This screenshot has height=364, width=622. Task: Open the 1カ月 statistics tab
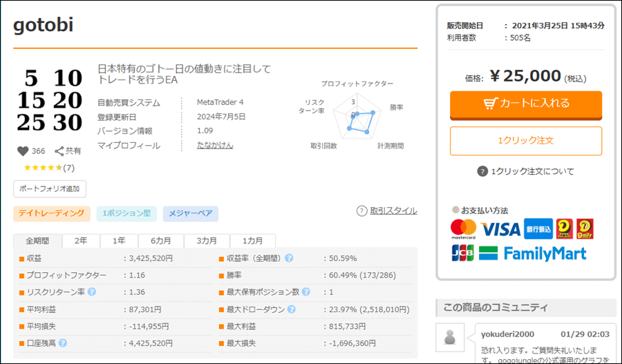coord(252,241)
